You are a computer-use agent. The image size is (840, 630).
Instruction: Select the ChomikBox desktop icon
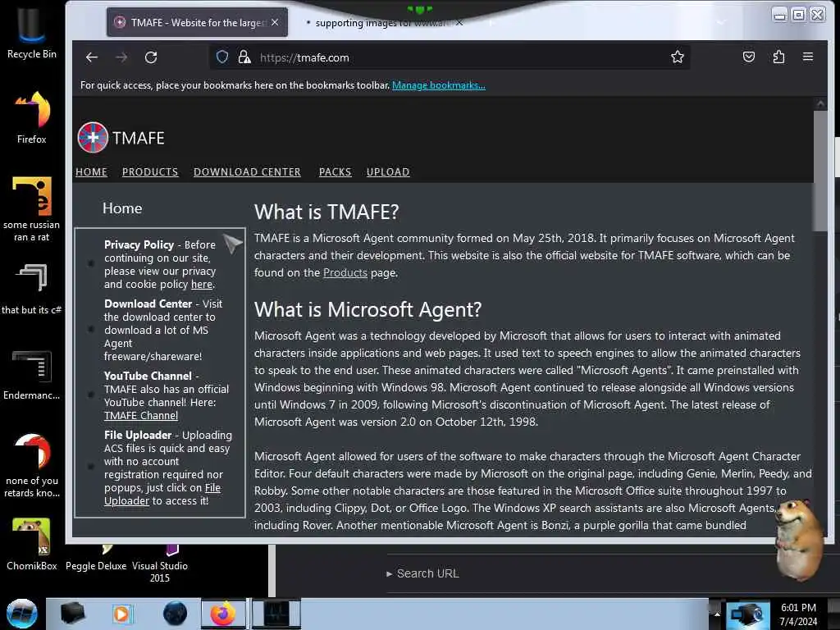tap(32, 545)
